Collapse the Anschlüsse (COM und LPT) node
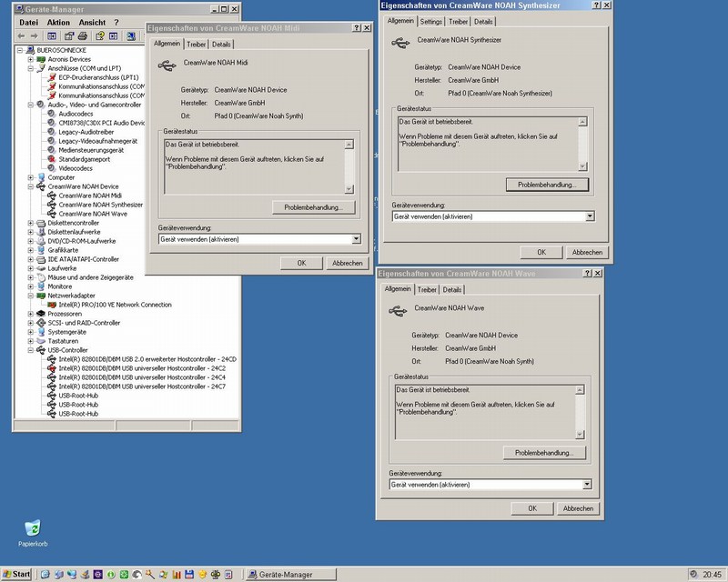 pos(30,68)
